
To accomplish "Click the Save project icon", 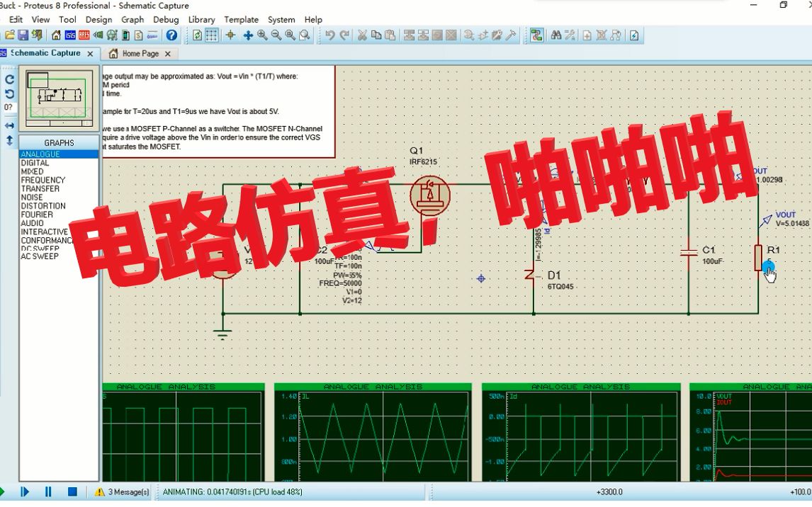I will coord(21,35).
